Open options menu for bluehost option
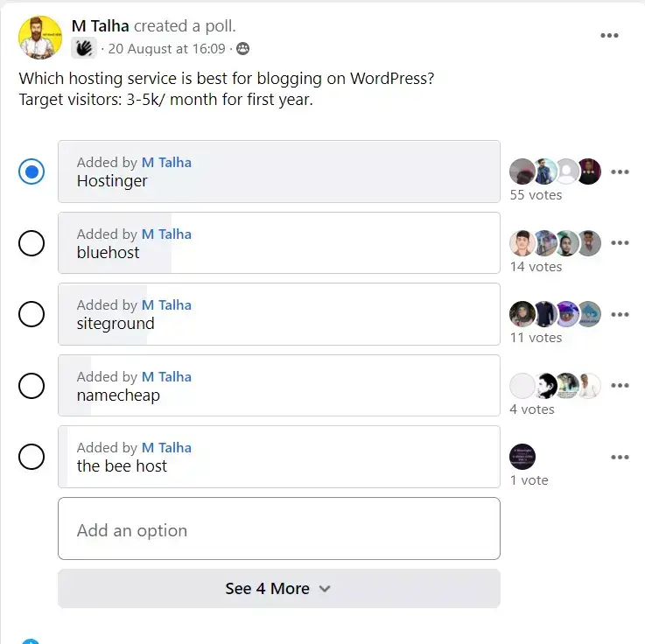The width and height of the screenshot is (645, 644). (x=620, y=243)
